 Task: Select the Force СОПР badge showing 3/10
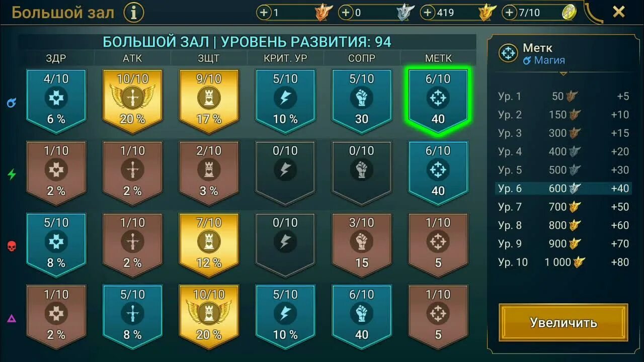pyautogui.click(x=362, y=245)
